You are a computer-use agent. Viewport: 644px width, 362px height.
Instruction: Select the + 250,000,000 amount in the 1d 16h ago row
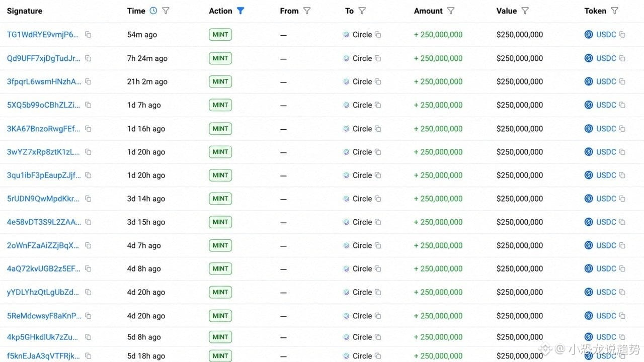click(x=438, y=129)
